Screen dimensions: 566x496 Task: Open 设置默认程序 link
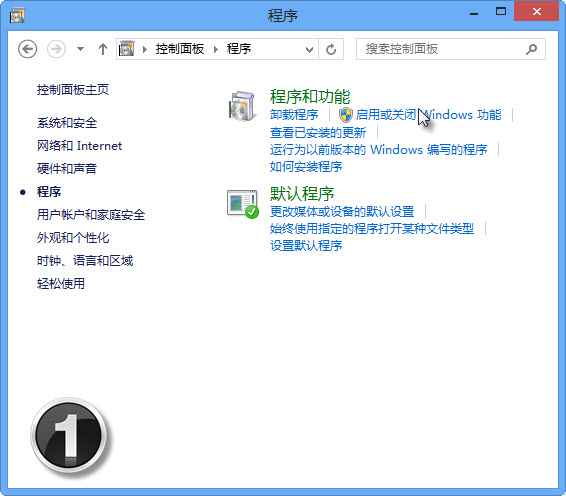306,246
